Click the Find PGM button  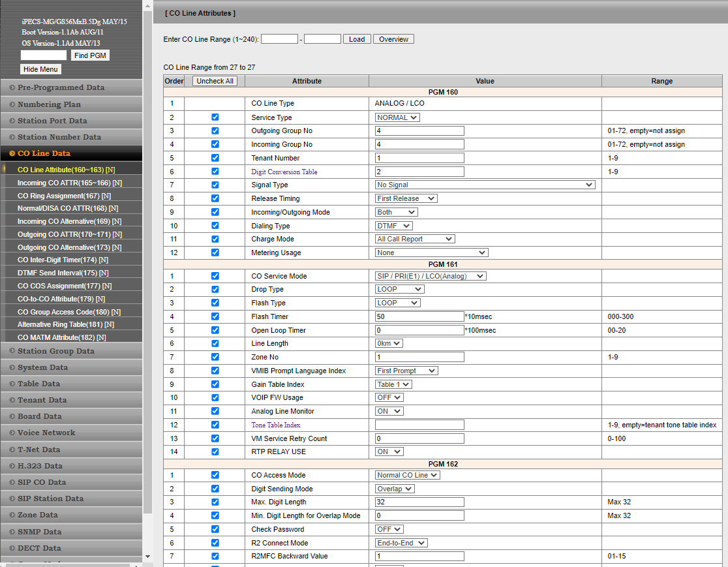click(90, 55)
